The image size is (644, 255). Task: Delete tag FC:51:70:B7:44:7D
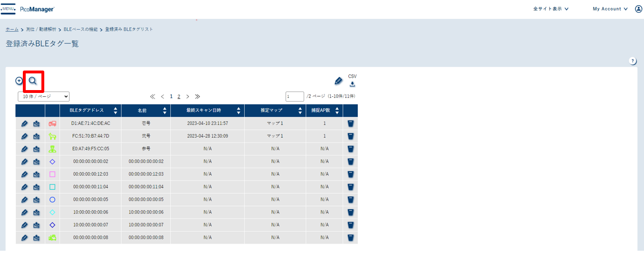(350, 136)
